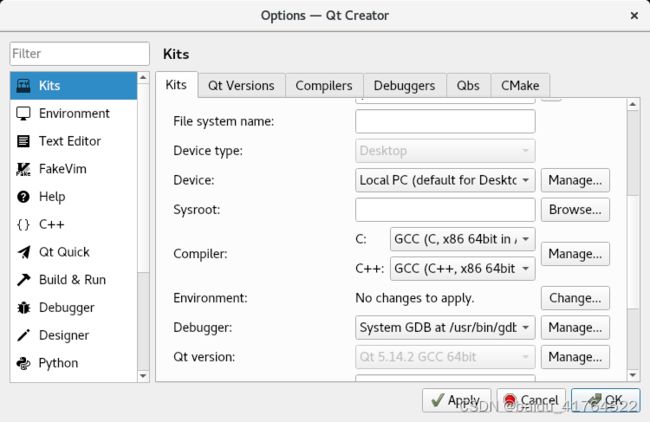Select the C++ braces icon
This screenshot has height=422, width=650.
[x=23, y=224]
